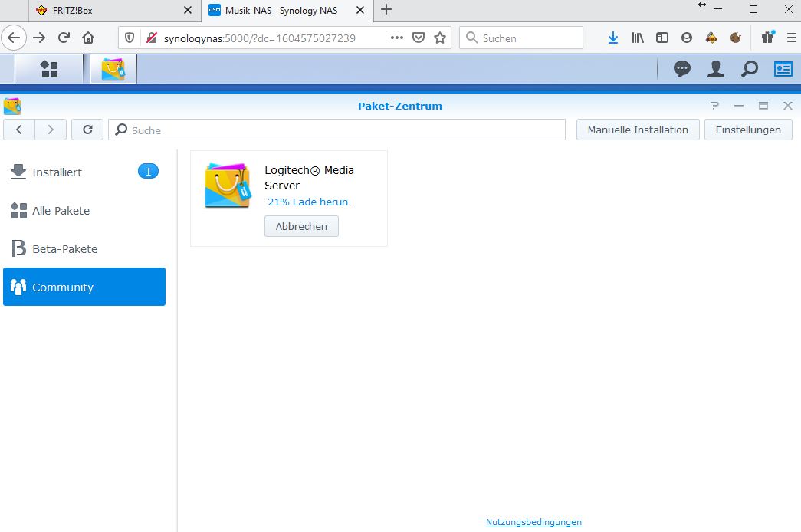The height and width of the screenshot is (532, 801).
Task: Click the Package Center taskbar icon
Action: 113,69
